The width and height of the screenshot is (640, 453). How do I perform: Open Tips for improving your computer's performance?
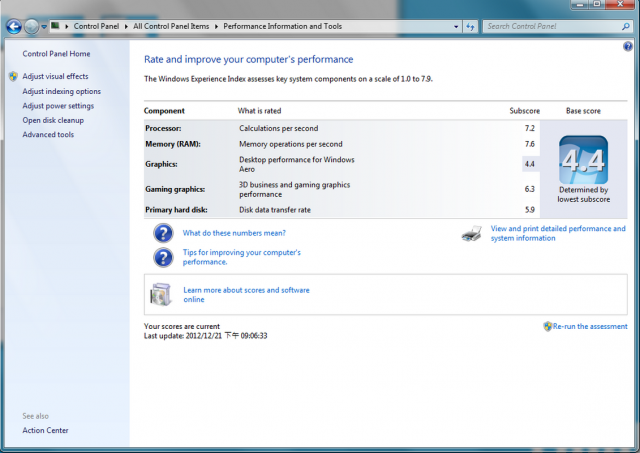(242, 257)
